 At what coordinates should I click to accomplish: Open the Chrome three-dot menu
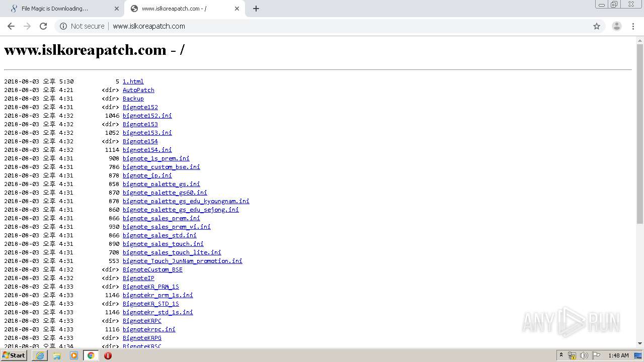[x=633, y=26]
